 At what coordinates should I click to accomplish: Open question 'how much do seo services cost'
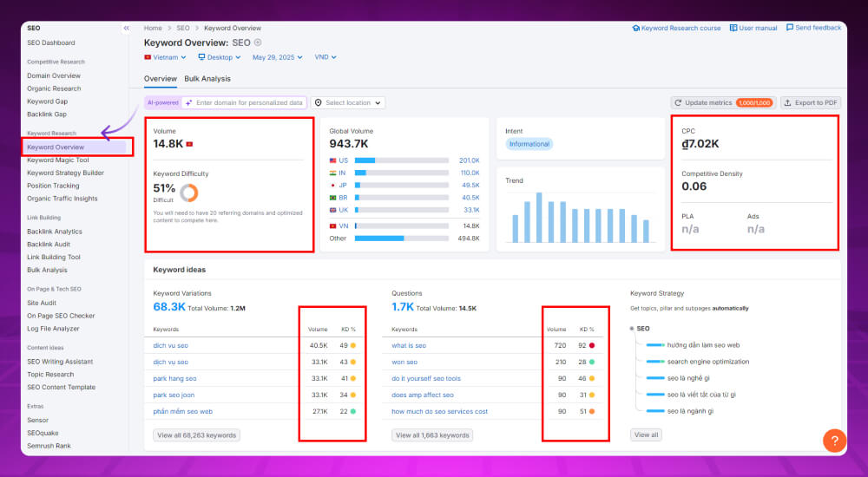439,411
